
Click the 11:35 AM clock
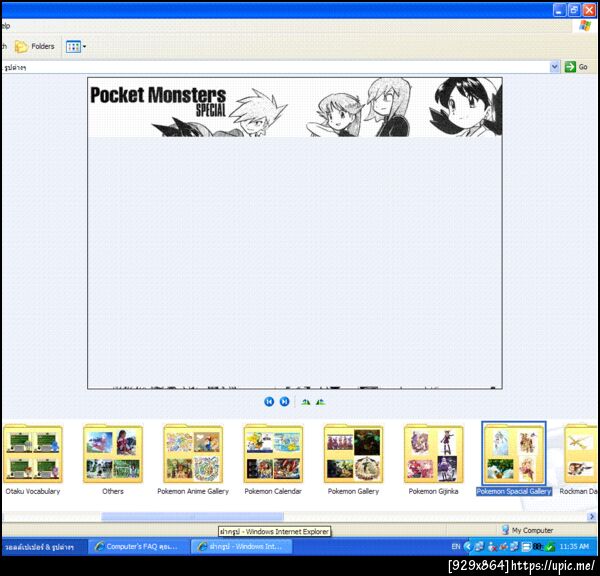pyautogui.click(x=574, y=547)
